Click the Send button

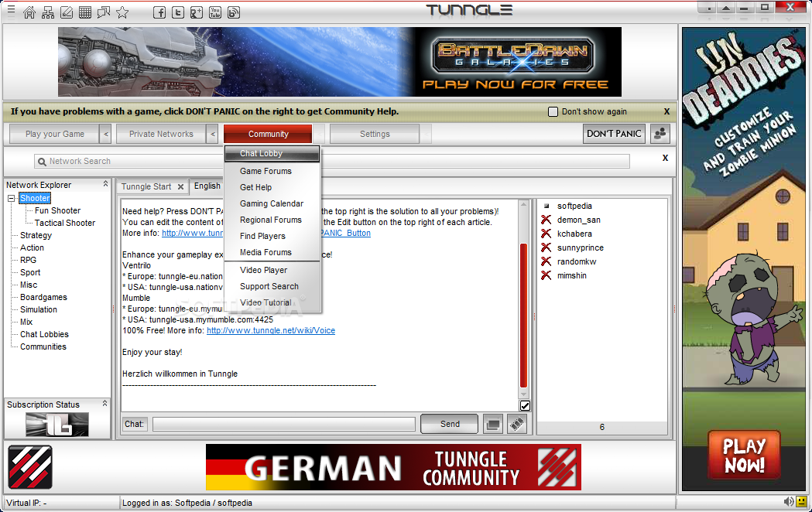(x=450, y=424)
